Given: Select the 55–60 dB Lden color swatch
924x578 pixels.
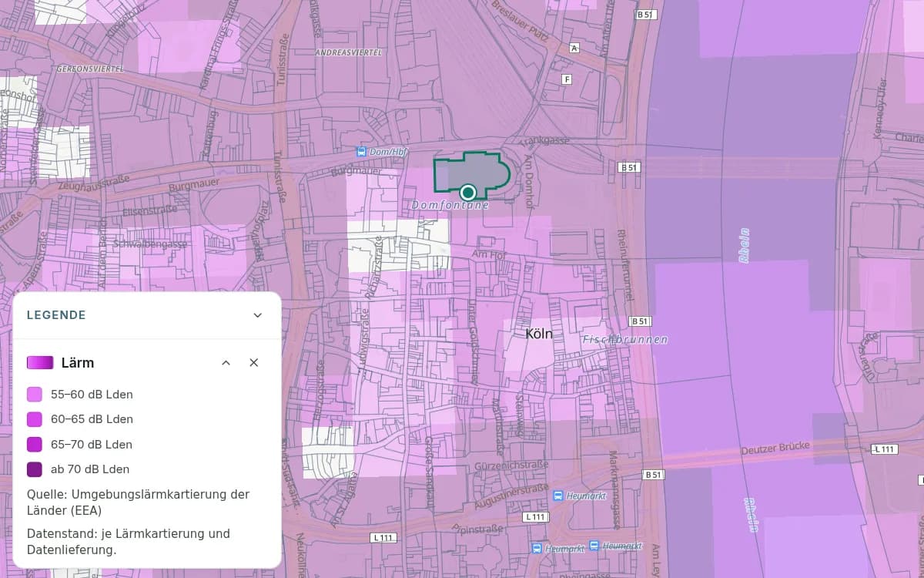Looking at the screenshot, I should (35, 395).
